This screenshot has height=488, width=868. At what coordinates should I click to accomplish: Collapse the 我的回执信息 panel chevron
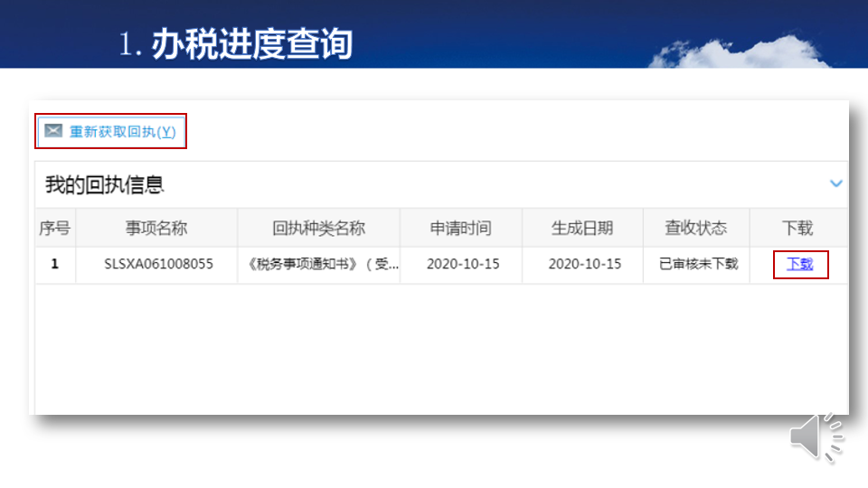pos(835,183)
